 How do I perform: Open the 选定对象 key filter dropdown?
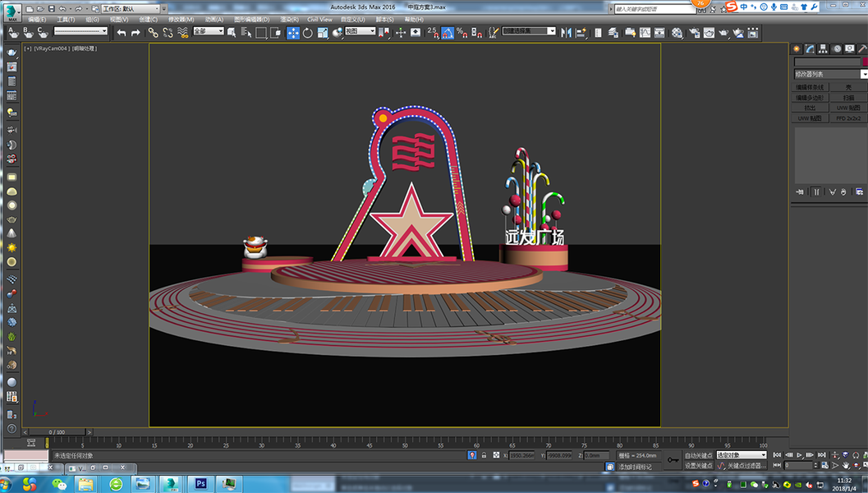pos(742,454)
